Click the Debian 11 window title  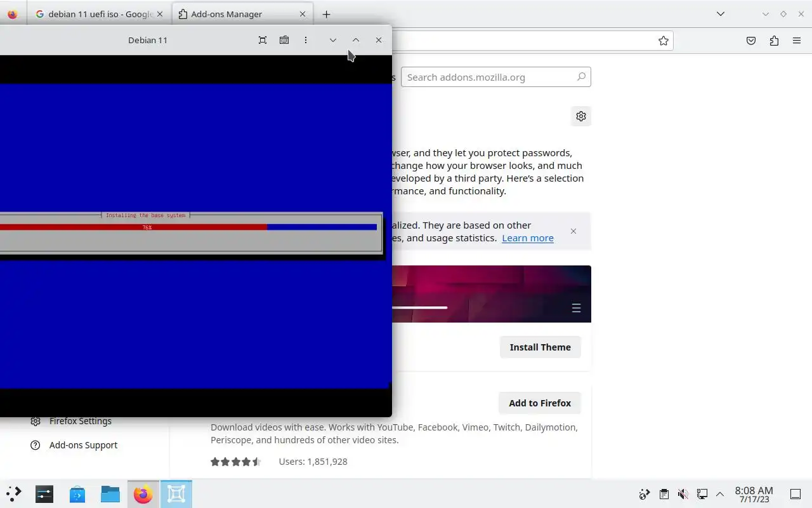[148, 40]
